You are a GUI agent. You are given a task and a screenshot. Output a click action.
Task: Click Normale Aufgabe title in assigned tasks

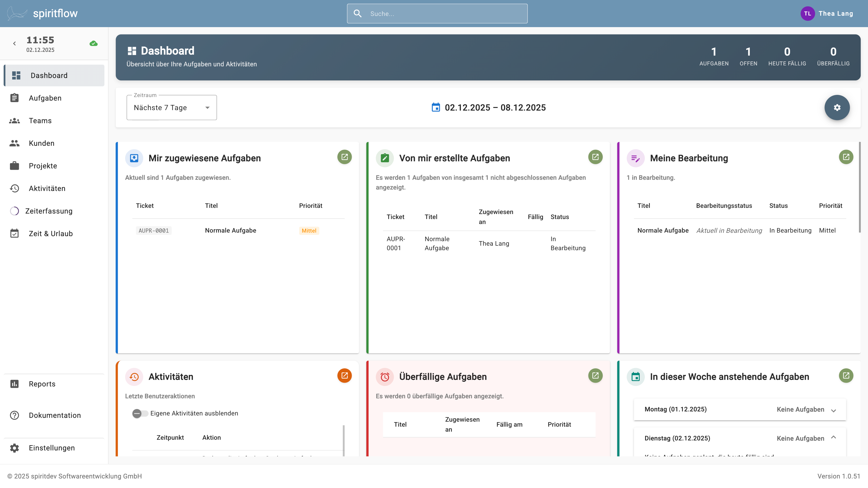(x=231, y=230)
